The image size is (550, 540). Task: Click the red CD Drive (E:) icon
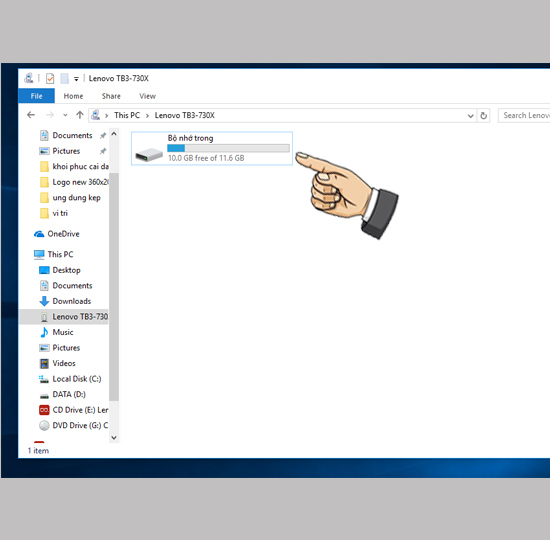coord(44,410)
